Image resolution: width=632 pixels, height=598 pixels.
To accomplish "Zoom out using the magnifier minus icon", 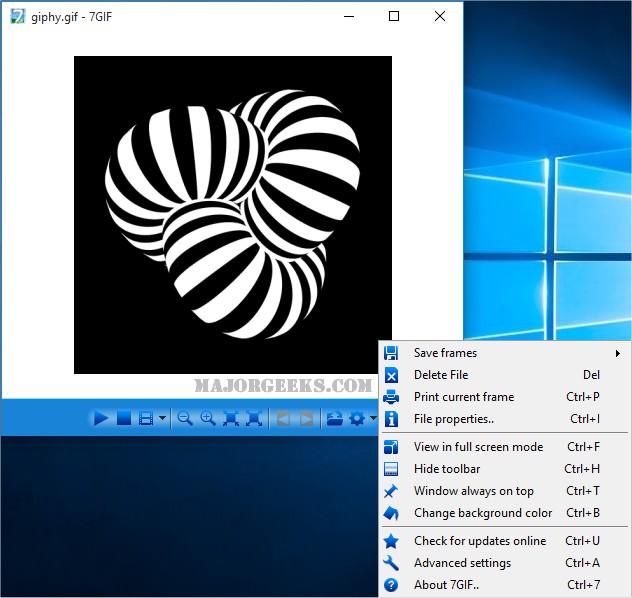I will click(x=185, y=418).
